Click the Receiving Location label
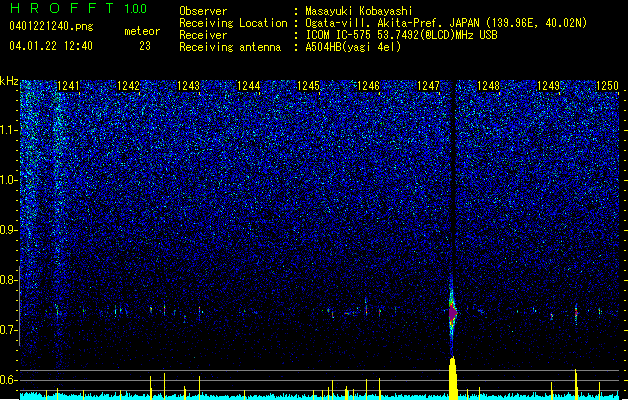 tap(233, 23)
